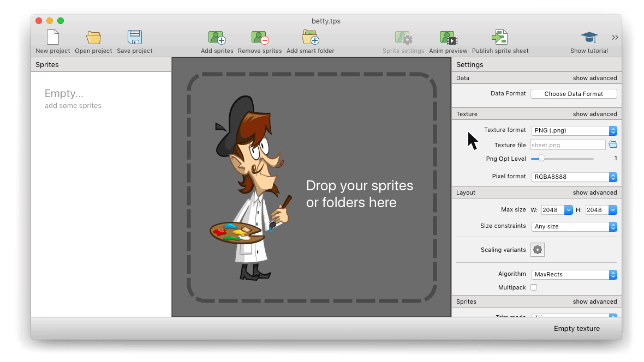Add sprites to the sheet
The image size is (644, 362).
[x=217, y=37]
